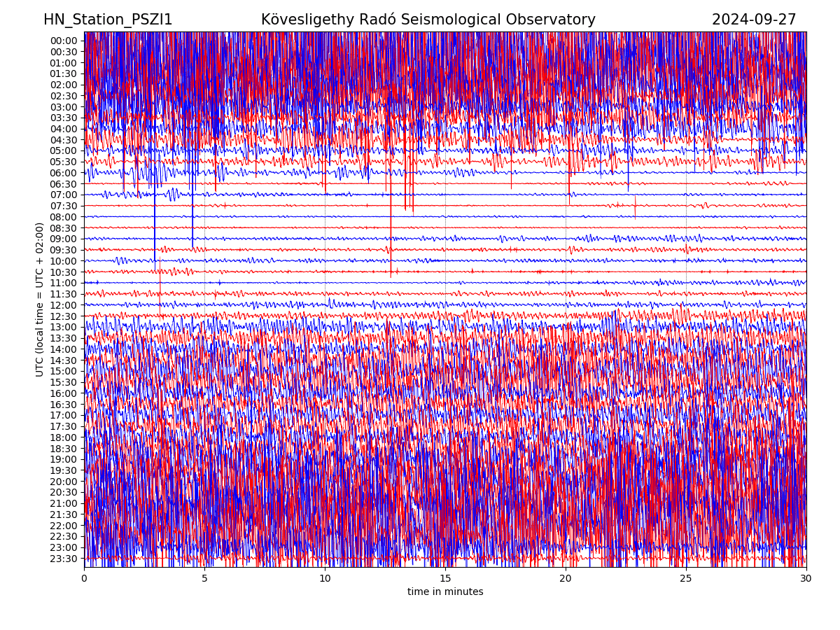Click the 10 minute x-axis tick label
The image size is (840, 630).
coord(325,579)
